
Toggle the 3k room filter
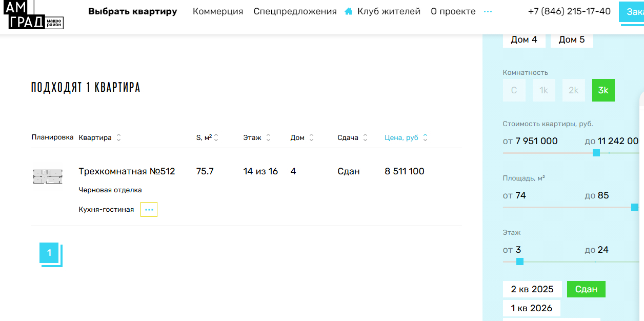(603, 90)
